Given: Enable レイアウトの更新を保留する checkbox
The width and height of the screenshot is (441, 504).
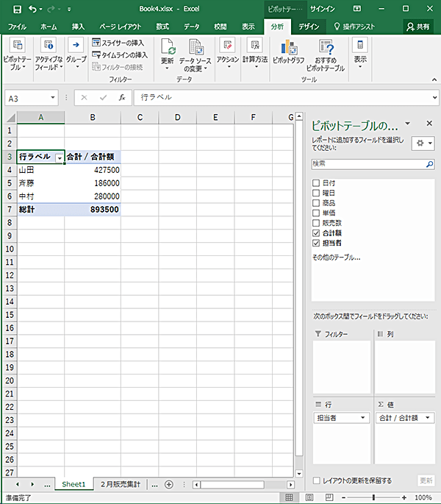Looking at the screenshot, I should click(316, 480).
